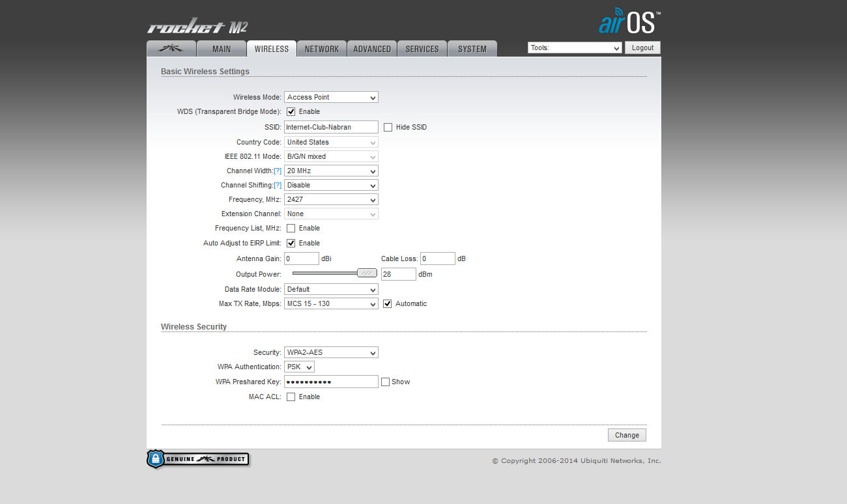
Task: Toggle Show for WPA Preshared Key
Action: [386, 382]
